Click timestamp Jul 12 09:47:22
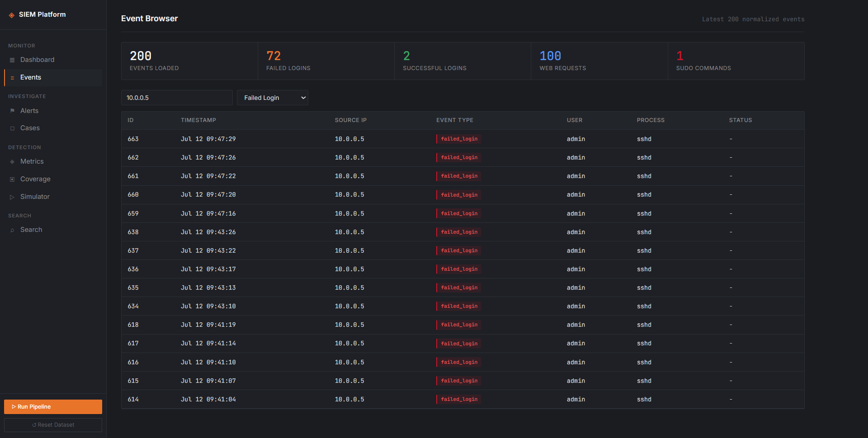868x438 pixels. [x=208, y=176]
